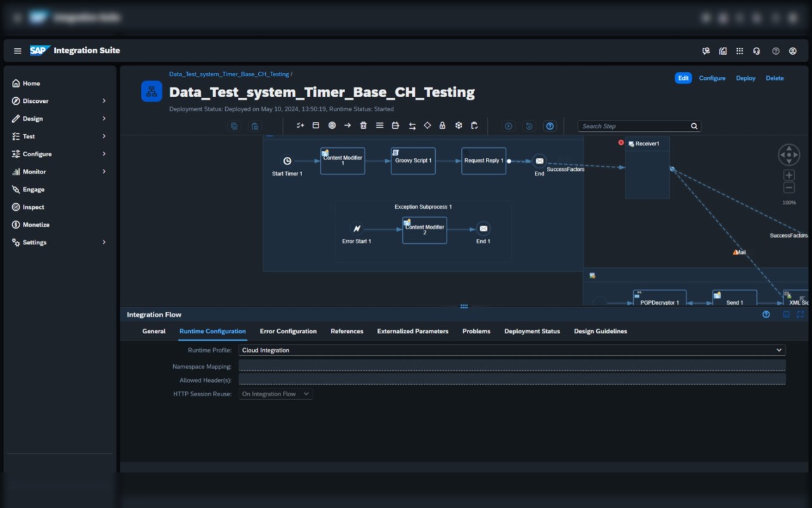The image size is (812, 508).
Task: Switch to the Design Guidelines tab
Action: pos(600,331)
